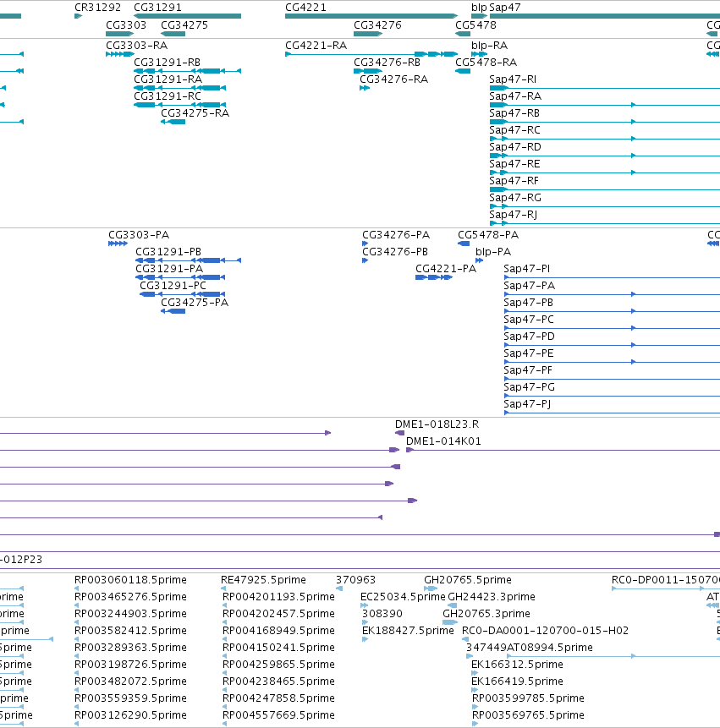The width and height of the screenshot is (720, 728).
Task: Select feature 308390
Action: coord(382,614)
